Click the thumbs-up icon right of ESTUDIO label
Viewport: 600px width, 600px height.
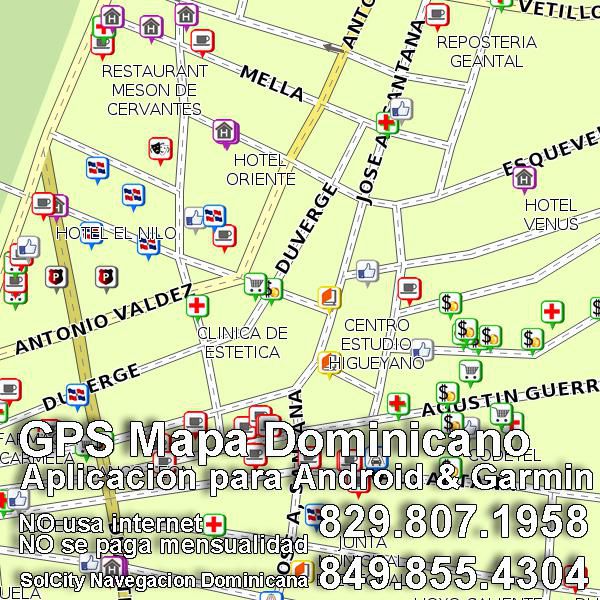coord(422,349)
